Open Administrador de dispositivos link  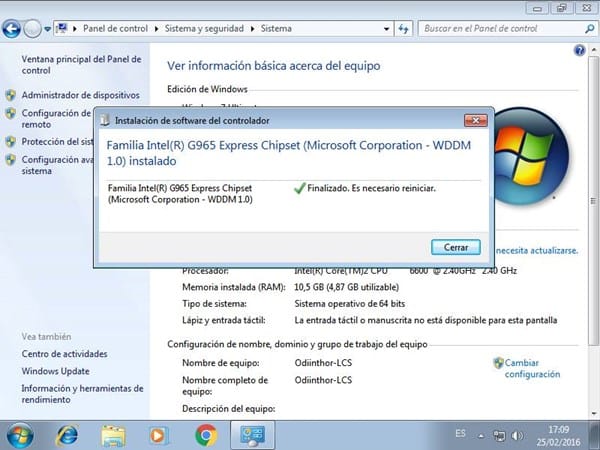[x=80, y=95]
